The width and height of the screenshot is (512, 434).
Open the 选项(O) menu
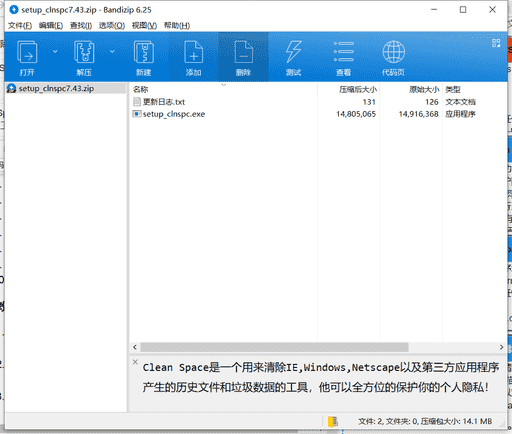[112, 26]
